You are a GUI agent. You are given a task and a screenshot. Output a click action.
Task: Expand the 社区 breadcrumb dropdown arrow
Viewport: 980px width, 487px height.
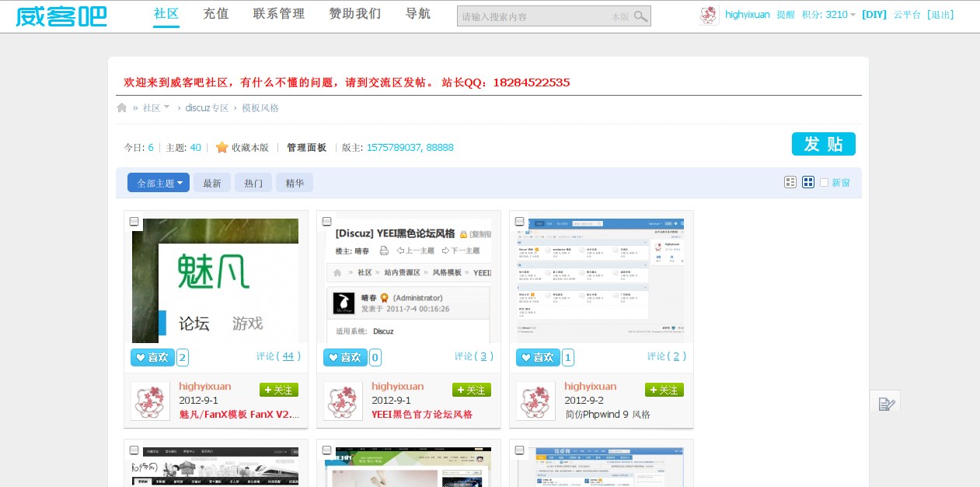(x=166, y=107)
